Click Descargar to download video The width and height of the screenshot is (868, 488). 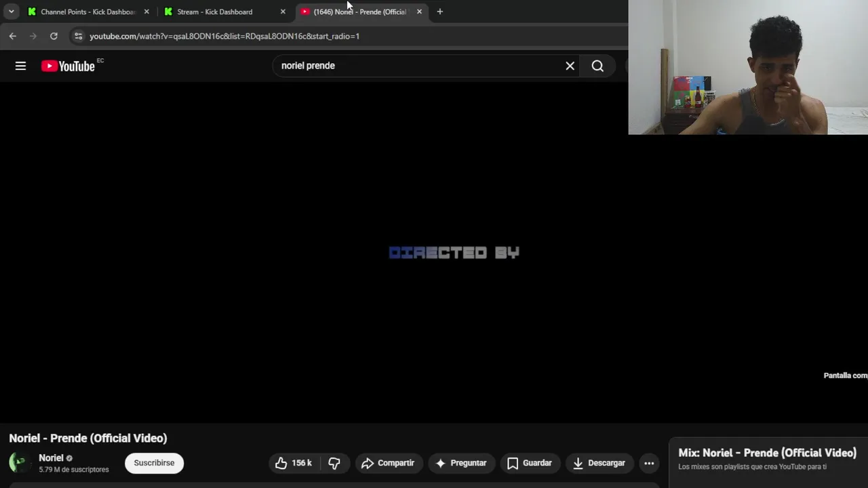[x=599, y=463]
